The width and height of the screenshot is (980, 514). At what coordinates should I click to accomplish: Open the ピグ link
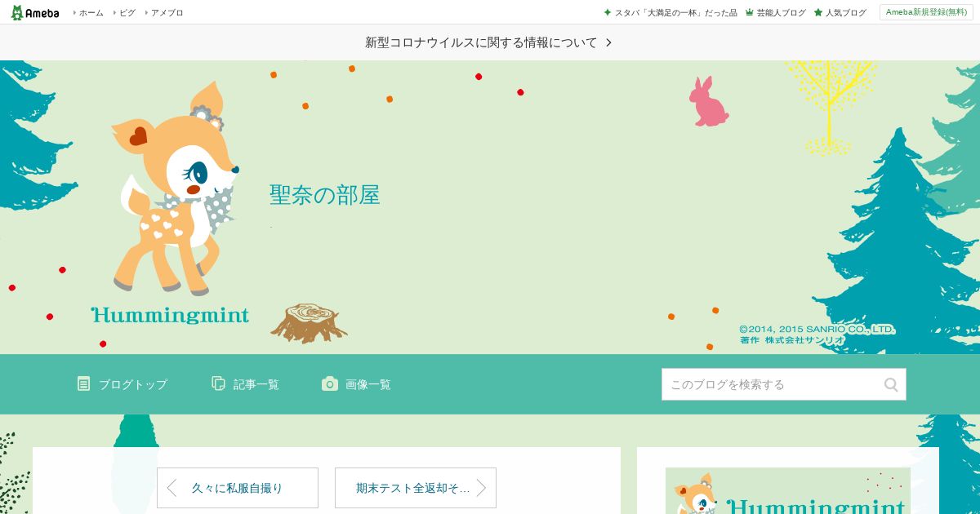(x=127, y=13)
